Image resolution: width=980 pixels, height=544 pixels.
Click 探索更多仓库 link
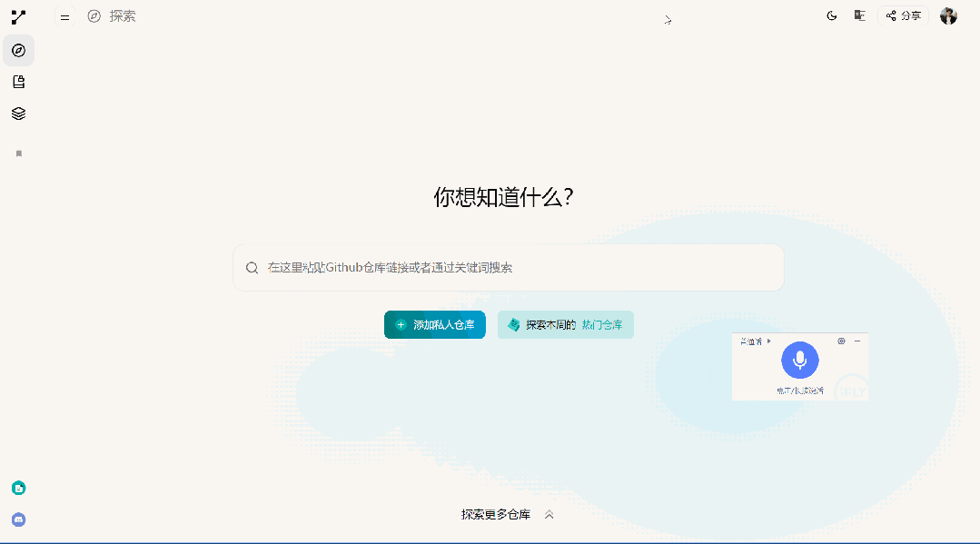[496, 515]
